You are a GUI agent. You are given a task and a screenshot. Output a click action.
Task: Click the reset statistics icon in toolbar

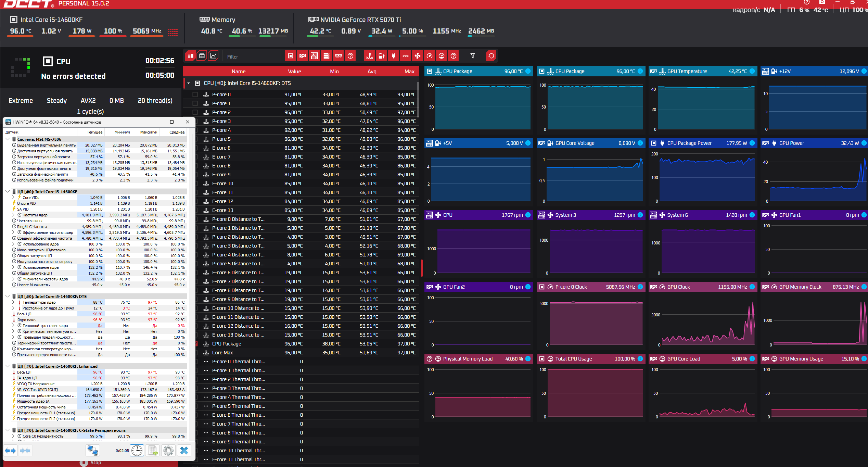click(x=491, y=56)
